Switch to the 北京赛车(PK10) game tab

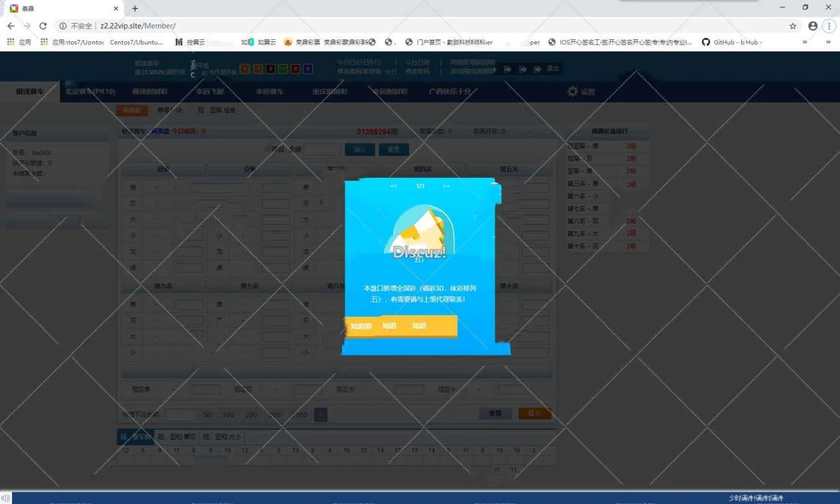91,92
